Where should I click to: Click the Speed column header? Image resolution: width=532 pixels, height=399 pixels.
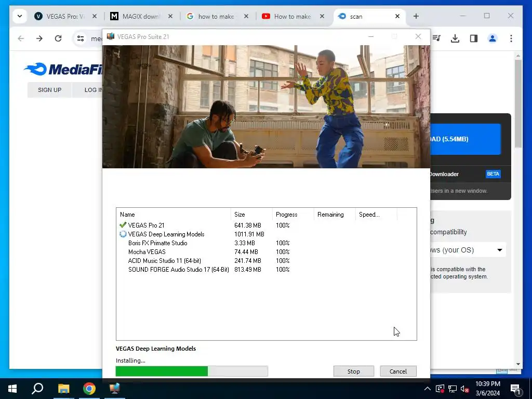tap(376, 215)
